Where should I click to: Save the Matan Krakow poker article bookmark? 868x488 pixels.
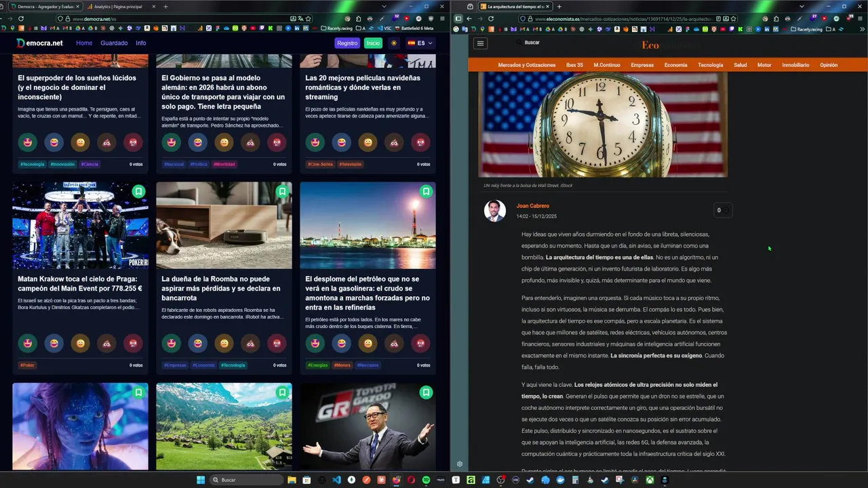coord(138,192)
